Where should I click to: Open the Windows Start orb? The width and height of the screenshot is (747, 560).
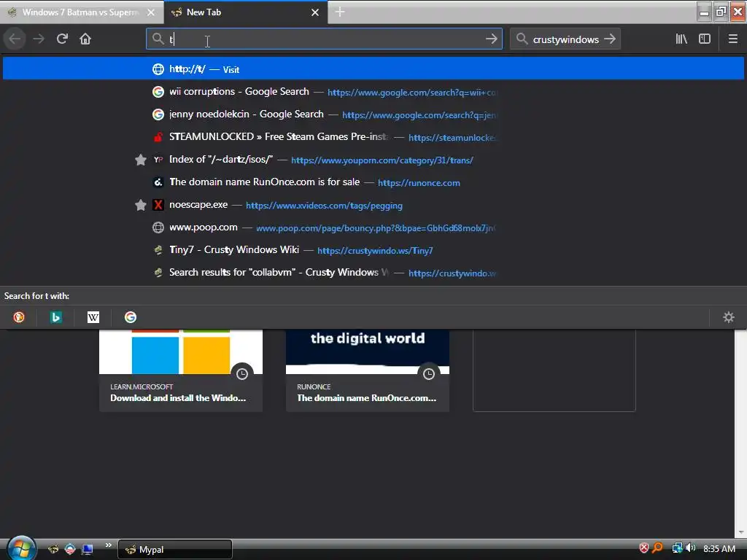[21, 548]
